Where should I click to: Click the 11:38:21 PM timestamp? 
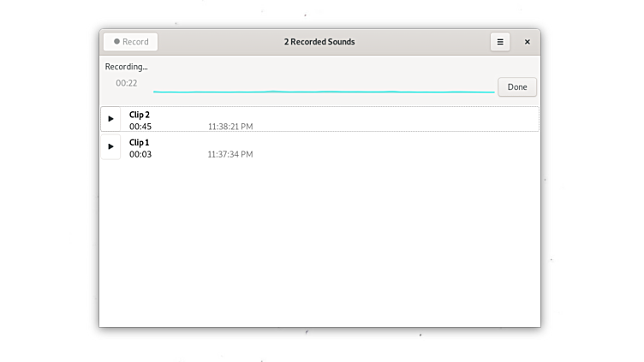[x=230, y=127]
